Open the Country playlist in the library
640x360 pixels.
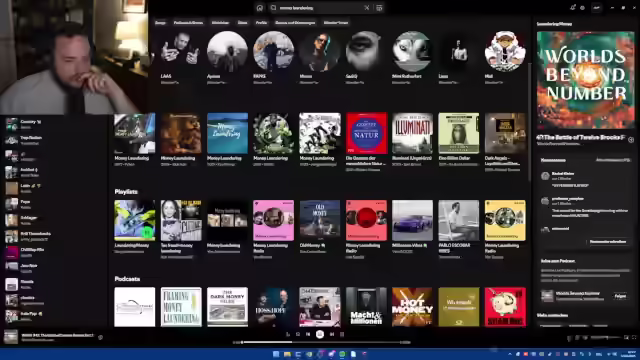[x=55, y=124]
